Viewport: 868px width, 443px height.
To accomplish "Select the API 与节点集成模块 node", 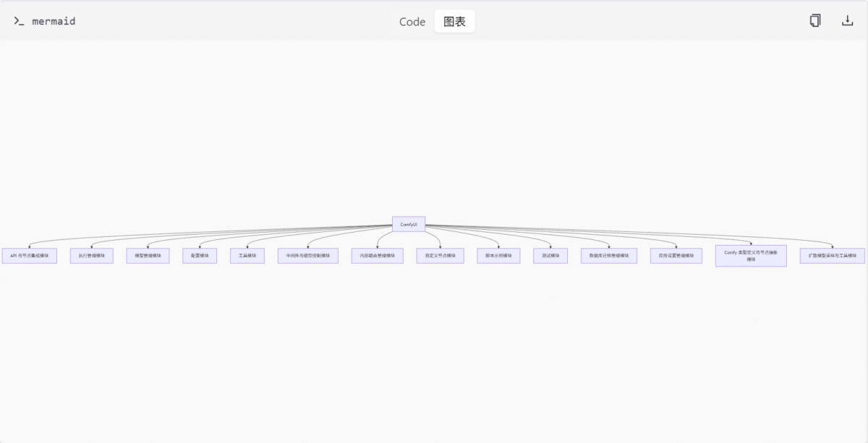I will coord(29,256).
